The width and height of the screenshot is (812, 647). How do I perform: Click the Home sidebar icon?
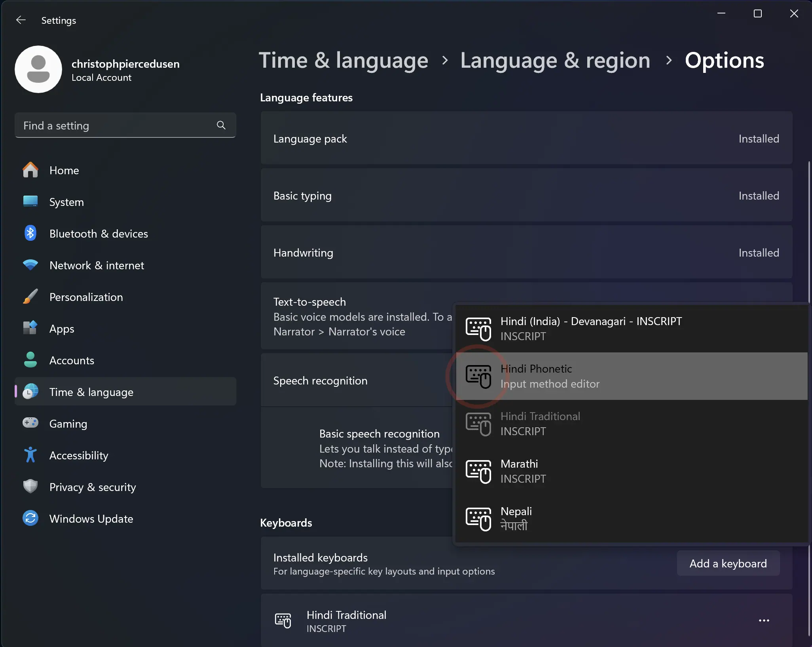click(x=30, y=170)
